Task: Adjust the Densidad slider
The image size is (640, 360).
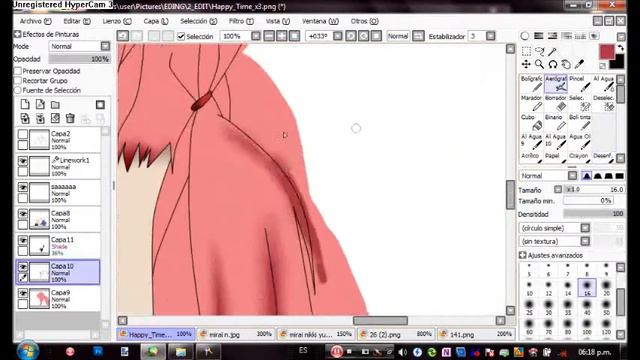Action: click(594, 213)
